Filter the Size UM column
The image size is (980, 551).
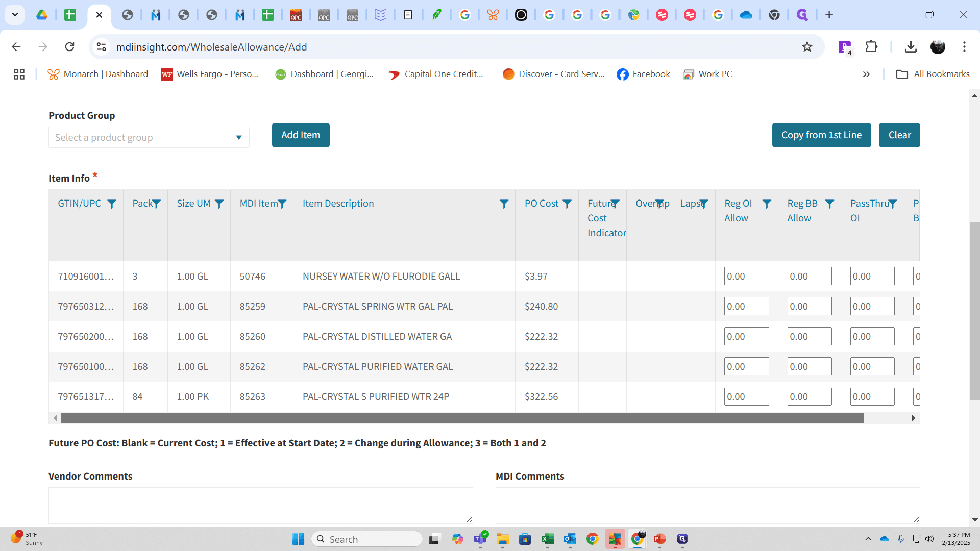tap(219, 204)
